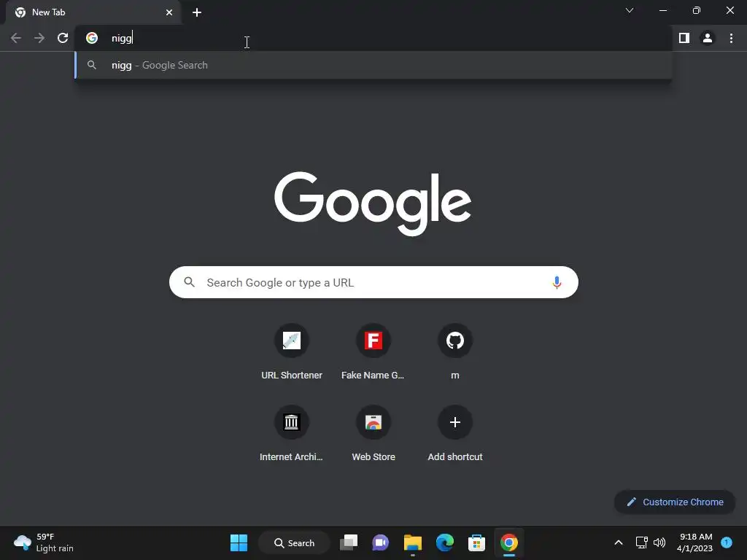Open the URL Shortener shortcut
Screen dimensions: 747x560
coord(292,352)
